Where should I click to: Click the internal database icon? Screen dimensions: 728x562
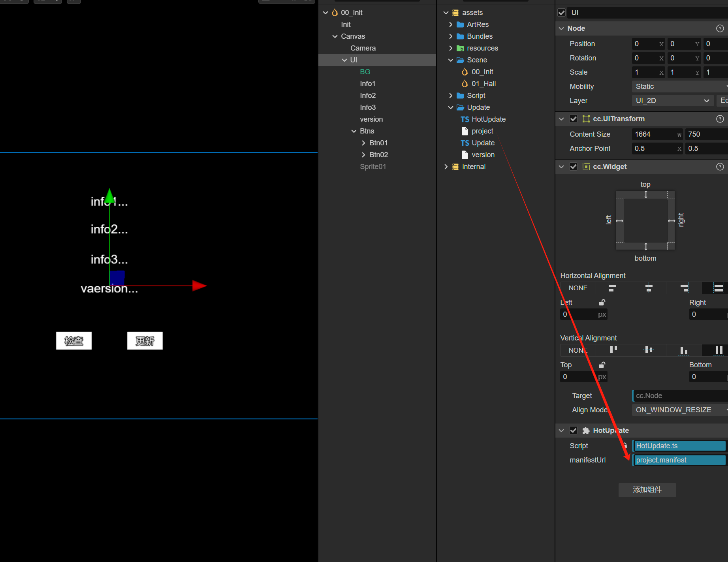[x=455, y=167]
